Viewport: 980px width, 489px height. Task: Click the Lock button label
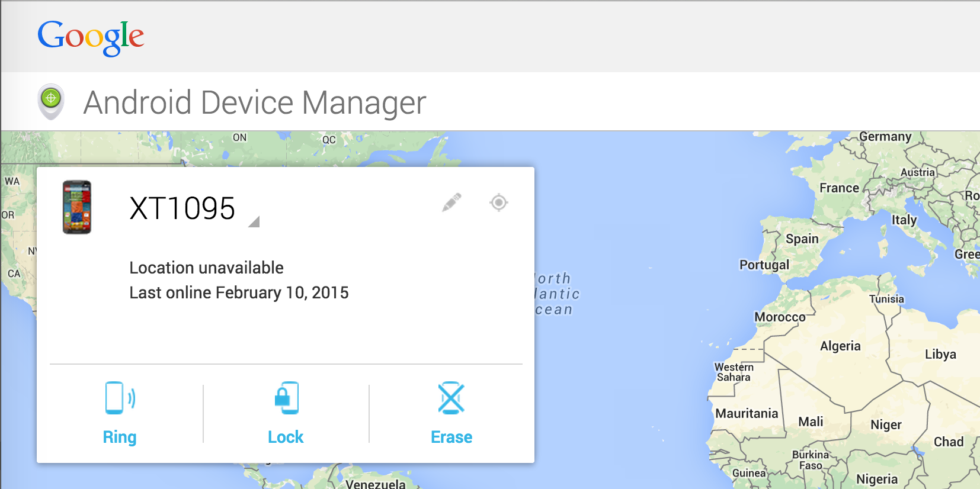(x=286, y=437)
